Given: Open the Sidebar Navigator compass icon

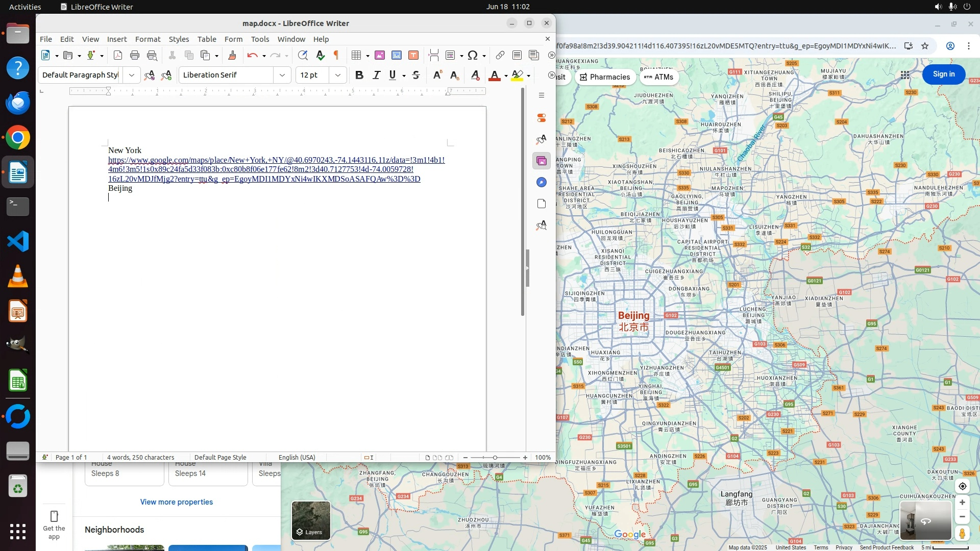Looking at the screenshot, I should [x=542, y=183].
